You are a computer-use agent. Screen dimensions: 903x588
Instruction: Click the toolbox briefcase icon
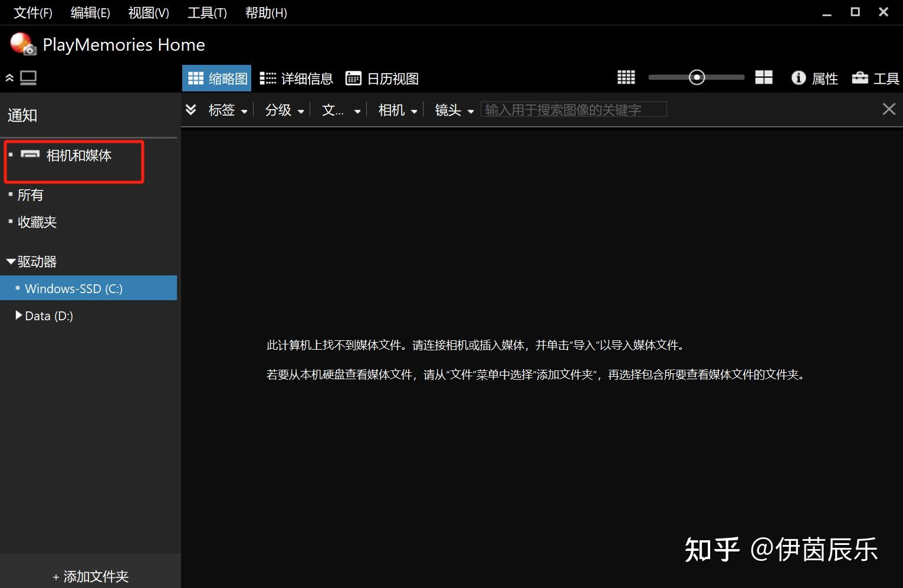pos(860,77)
